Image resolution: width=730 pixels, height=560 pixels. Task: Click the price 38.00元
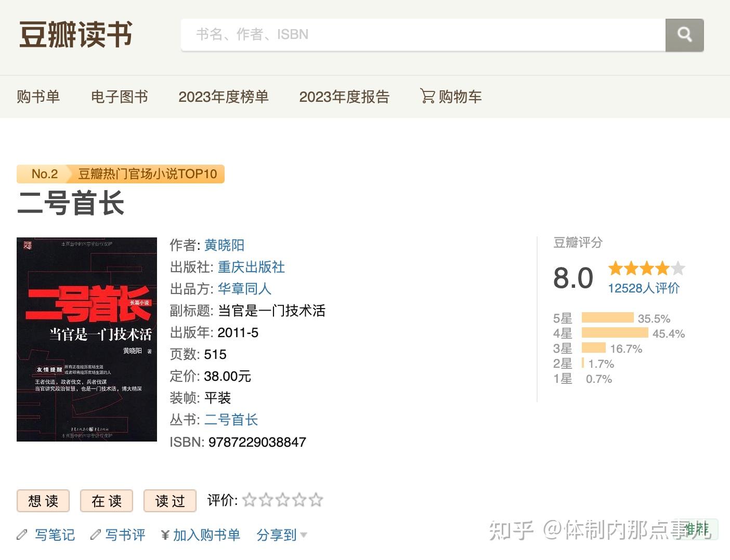(228, 376)
